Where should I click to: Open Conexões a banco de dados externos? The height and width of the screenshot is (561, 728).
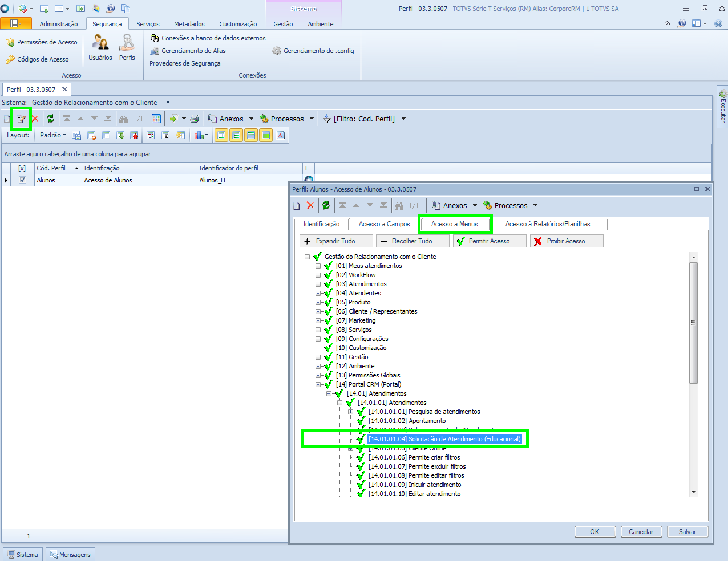coord(208,38)
